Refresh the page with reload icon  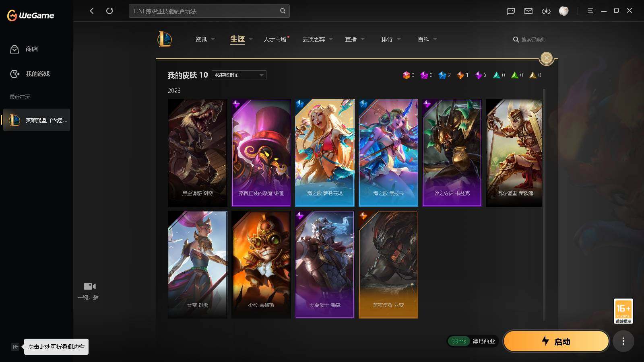pos(109,11)
